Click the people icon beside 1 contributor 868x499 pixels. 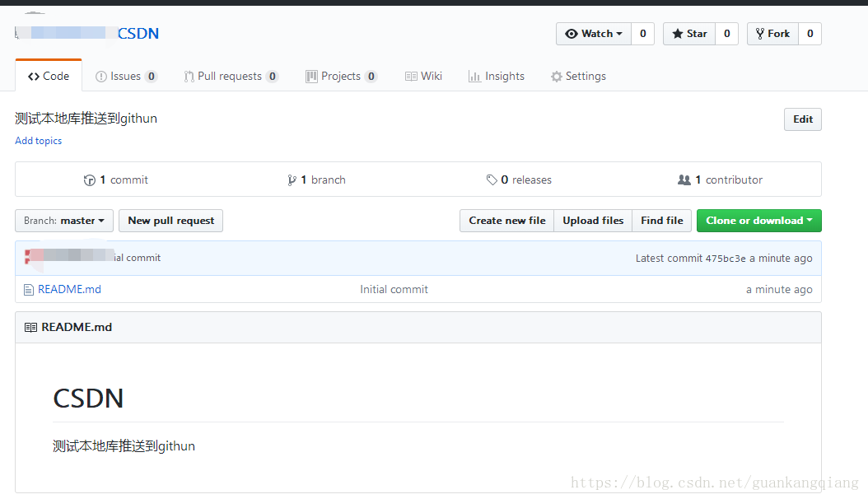pyautogui.click(x=684, y=180)
